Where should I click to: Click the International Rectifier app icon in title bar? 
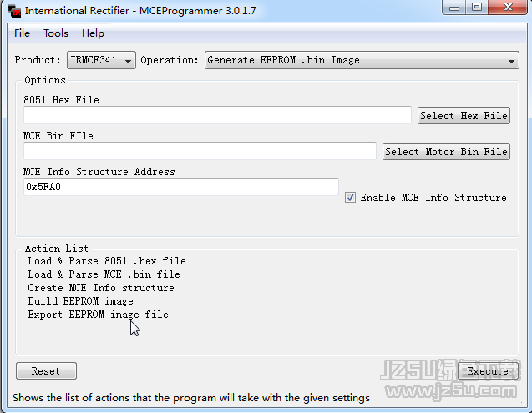coord(14,11)
